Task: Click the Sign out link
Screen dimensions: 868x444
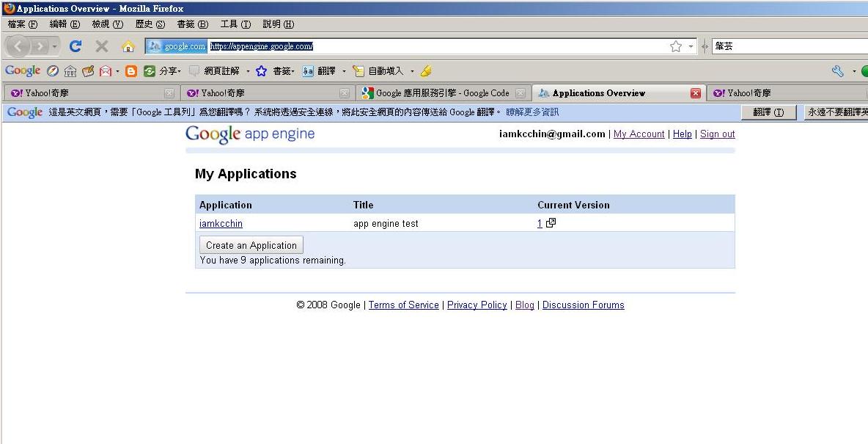Action: 718,134
